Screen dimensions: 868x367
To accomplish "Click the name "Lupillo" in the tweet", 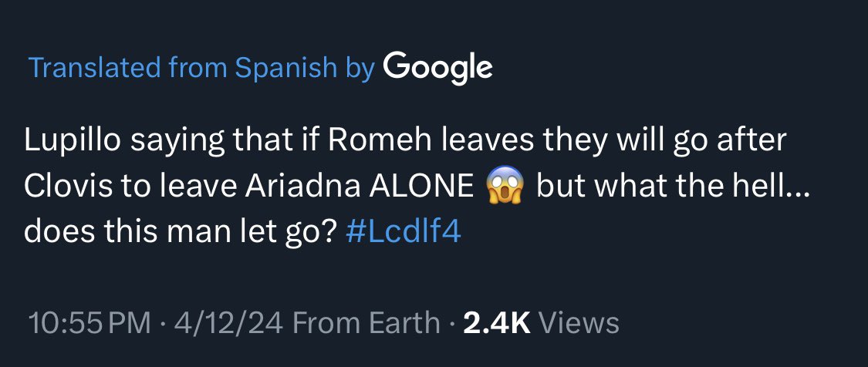I will (x=73, y=142).
